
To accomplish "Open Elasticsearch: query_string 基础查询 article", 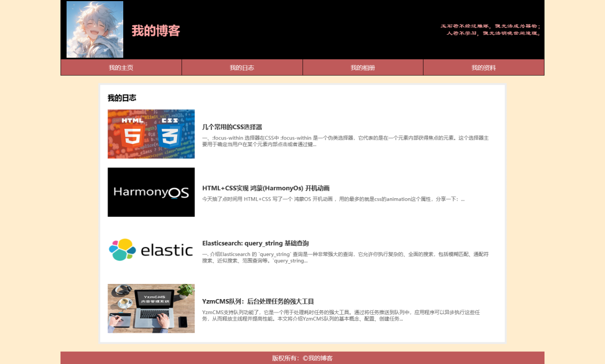I will [x=255, y=244].
